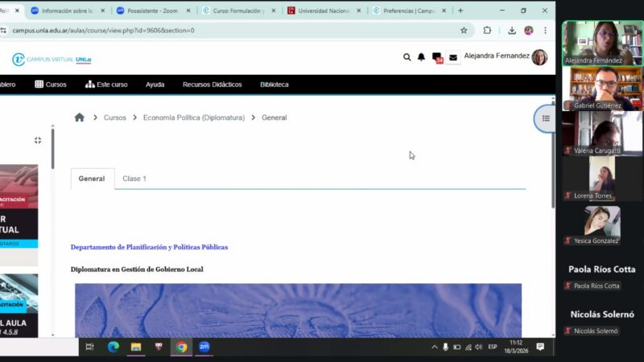
Task: Show hidden system tray icons
Action: pos(435,347)
